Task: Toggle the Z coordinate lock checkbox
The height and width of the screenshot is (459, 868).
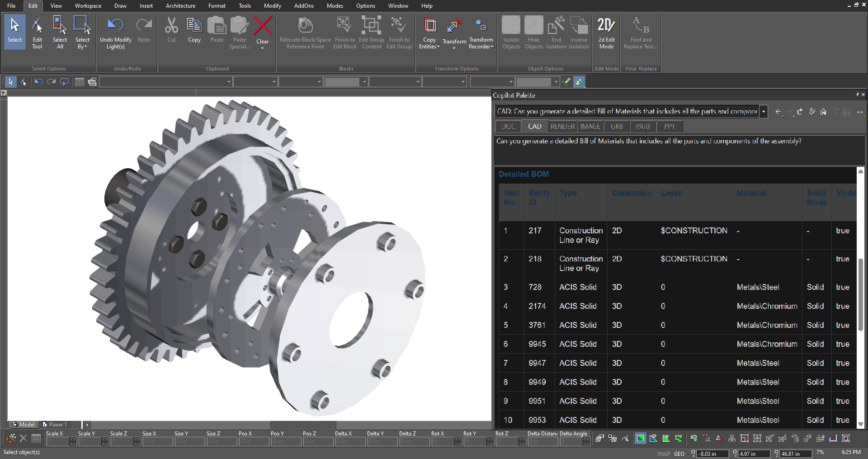Action: pos(777,452)
